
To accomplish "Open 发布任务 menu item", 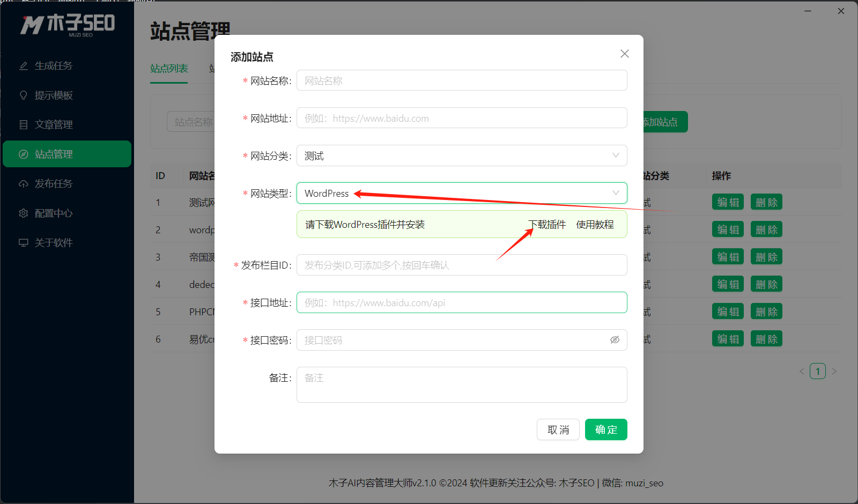I will coord(67,184).
